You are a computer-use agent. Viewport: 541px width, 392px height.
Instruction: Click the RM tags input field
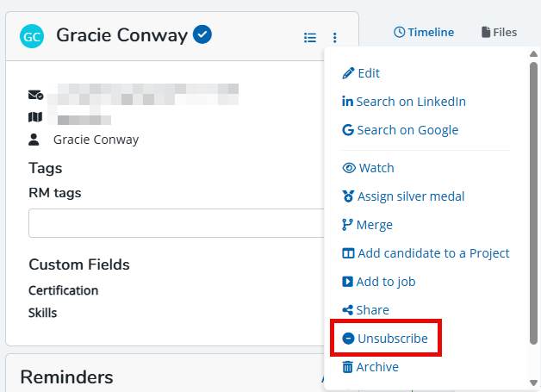(x=177, y=223)
